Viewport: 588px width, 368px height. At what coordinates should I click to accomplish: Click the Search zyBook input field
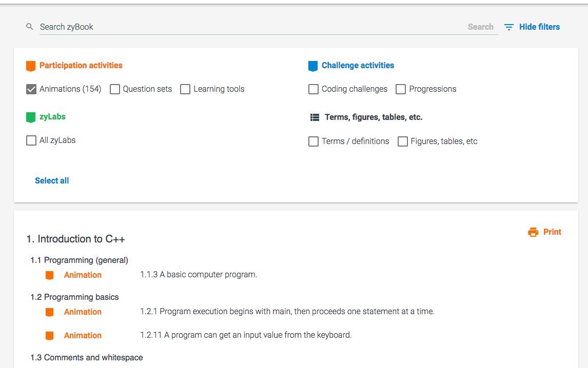point(251,27)
